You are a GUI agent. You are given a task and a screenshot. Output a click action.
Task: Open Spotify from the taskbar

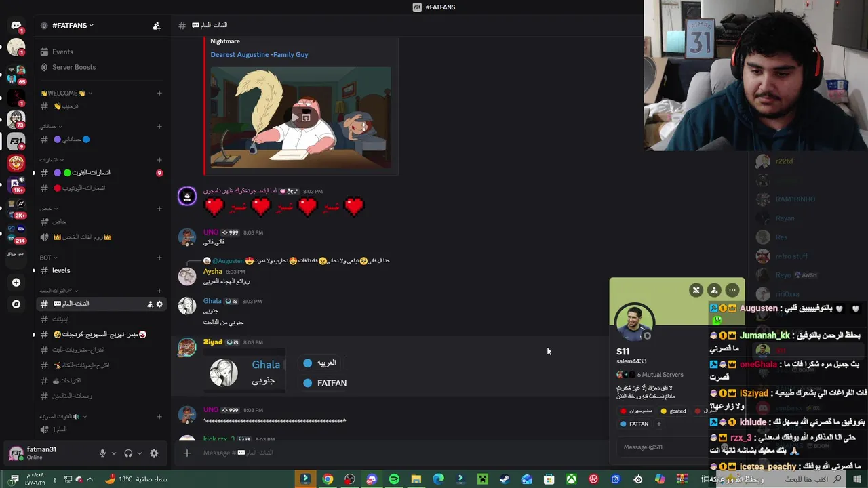pyautogui.click(x=394, y=479)
